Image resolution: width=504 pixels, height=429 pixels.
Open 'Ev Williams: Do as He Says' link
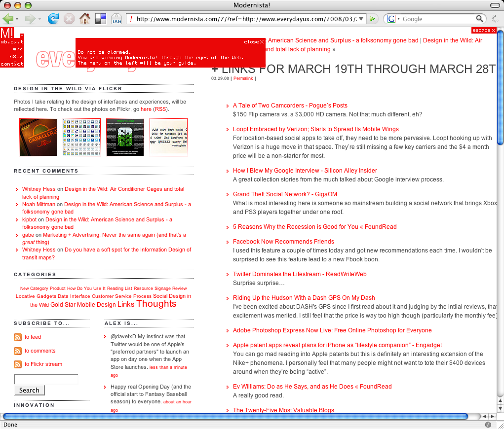[x=312, y=386]
